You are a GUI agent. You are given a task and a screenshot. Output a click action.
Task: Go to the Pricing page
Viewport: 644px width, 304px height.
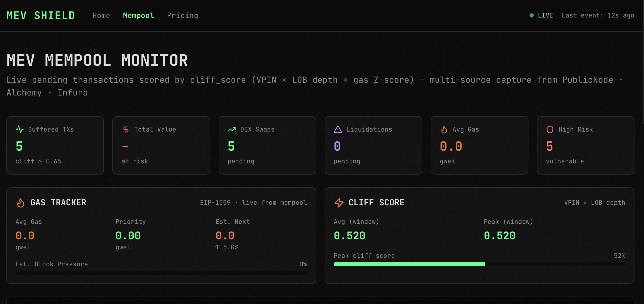[183, 15]
